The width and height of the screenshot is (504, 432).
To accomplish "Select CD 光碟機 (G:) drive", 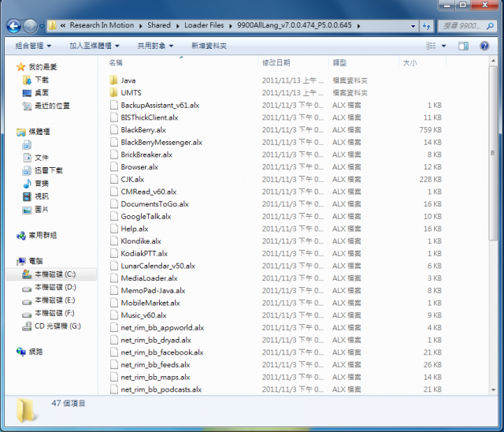I will click(x=51, y=326).
